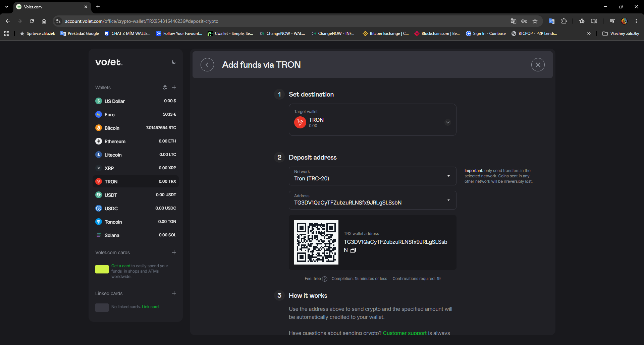Expand the Target wallet chevron

447,122
